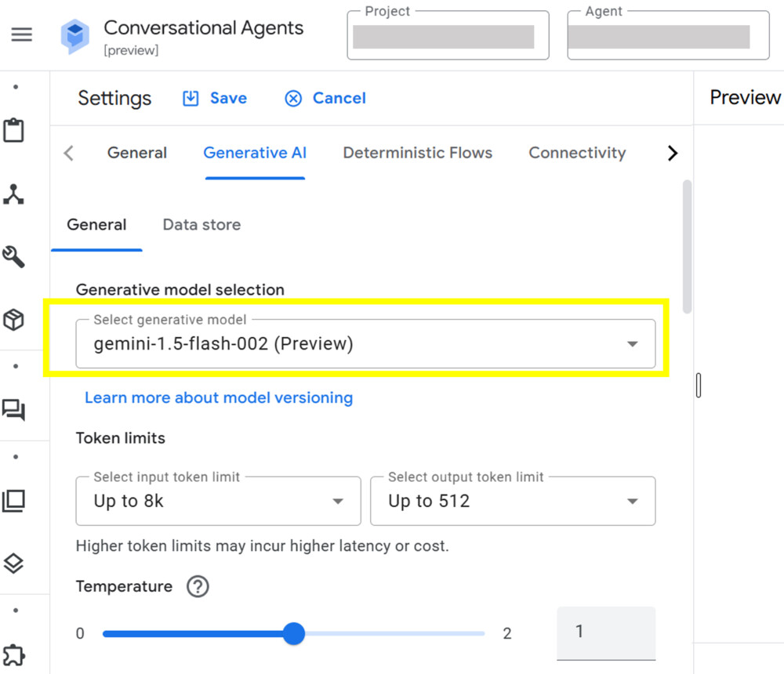Click the clipboard icon in left sidebar
Viewport: 784px width, 674px height.
click(14, 131)
